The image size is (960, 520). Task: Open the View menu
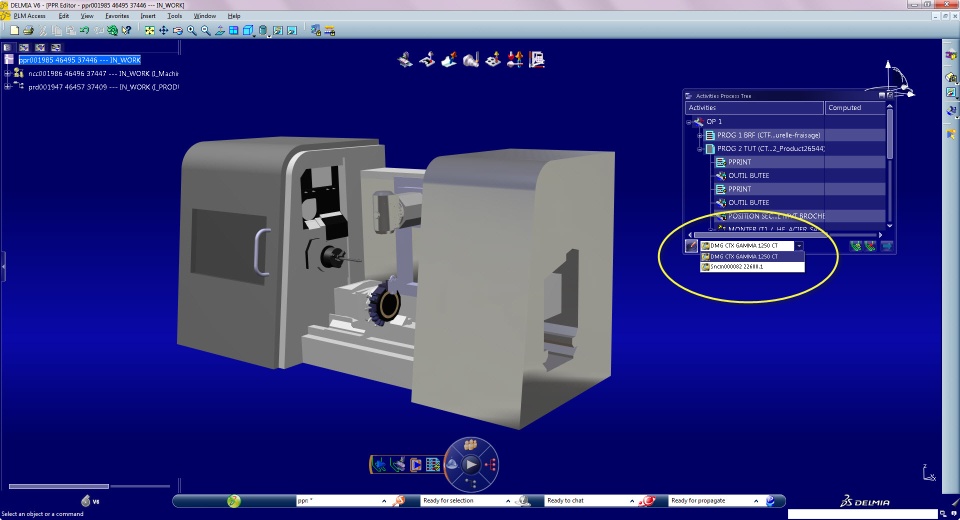pos(87,16)
